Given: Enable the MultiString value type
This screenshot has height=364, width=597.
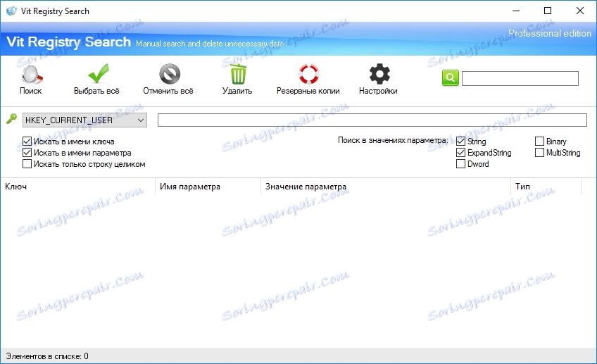Looking at the screenshot, I should pyautogui.click(x=539, y=153).
